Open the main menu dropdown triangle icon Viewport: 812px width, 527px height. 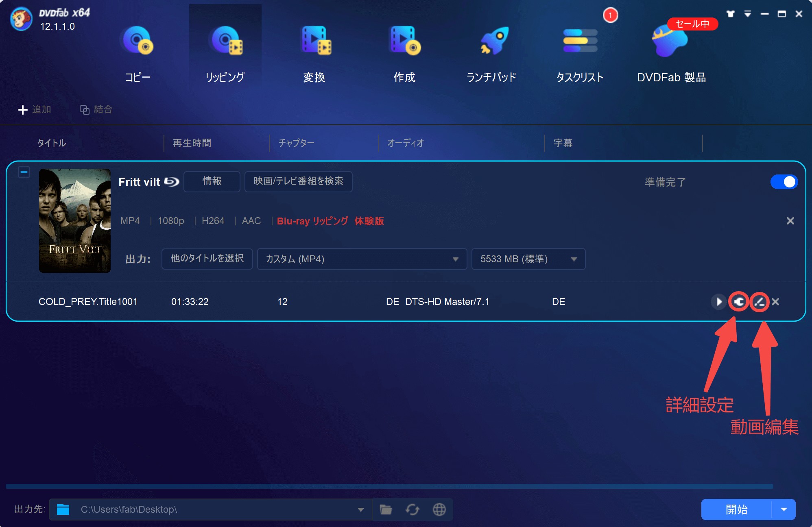[x=748, y=14]
